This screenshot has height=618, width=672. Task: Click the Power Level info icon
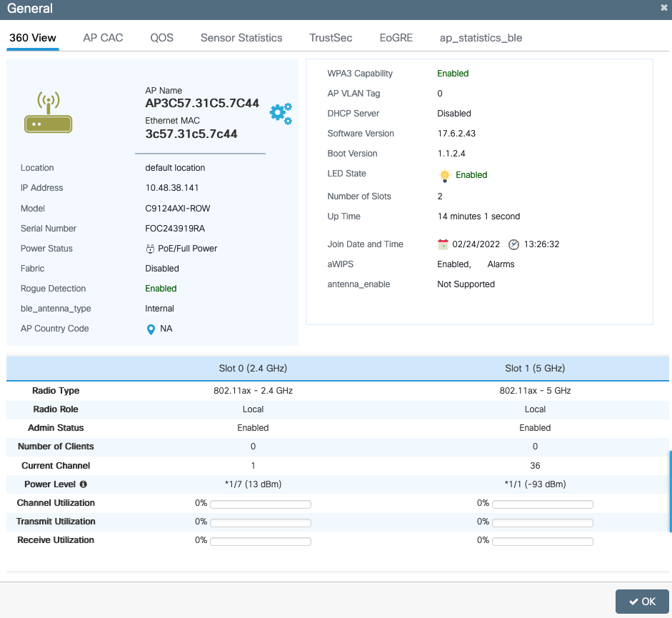(x=84, y=484)
